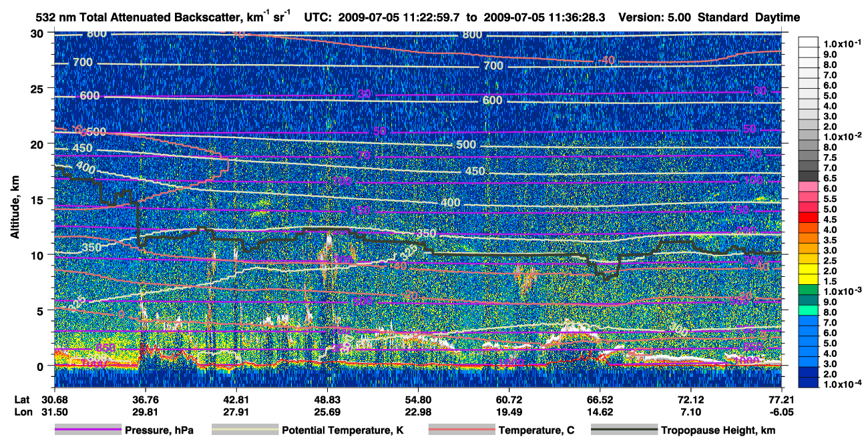Select longitude value "19.49"
The image size is (868, 445).
coord(509,412)
